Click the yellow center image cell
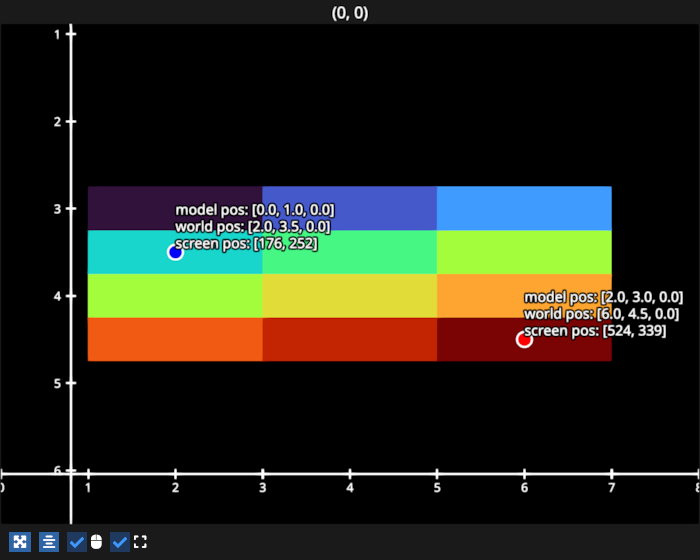The image size is (700, 560). [349, 296]
